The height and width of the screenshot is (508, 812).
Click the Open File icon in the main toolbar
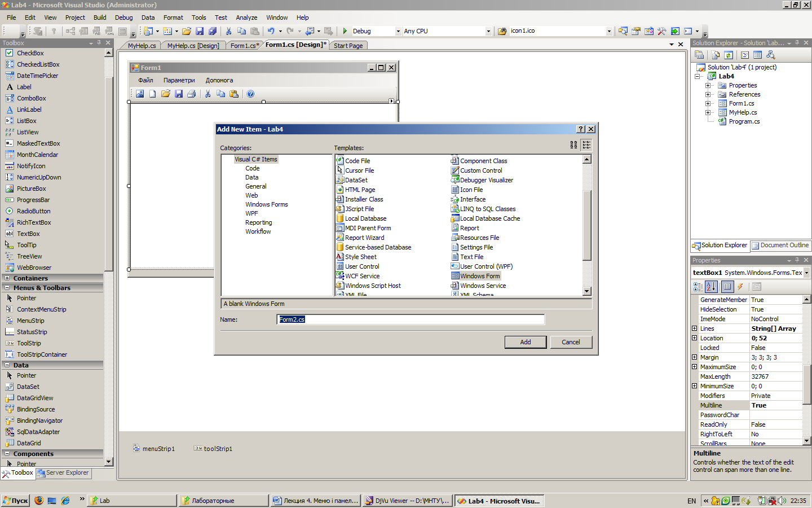pos(187,31)
